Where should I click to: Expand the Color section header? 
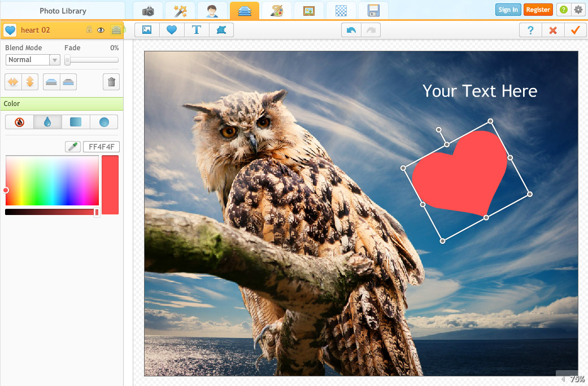(62, 104)
